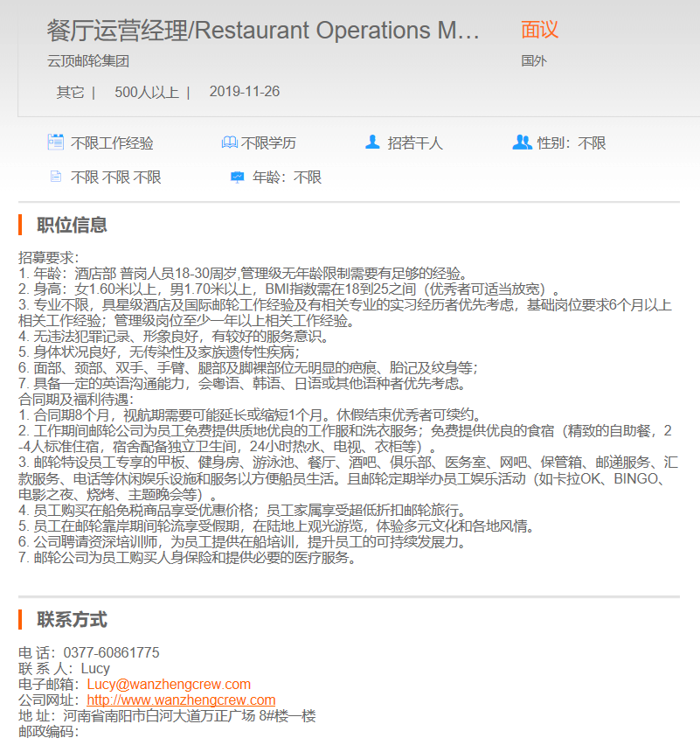Screen dimensions: 700x752
Task: Click the two-person gender icon
Action: click(x=522, y=142)
